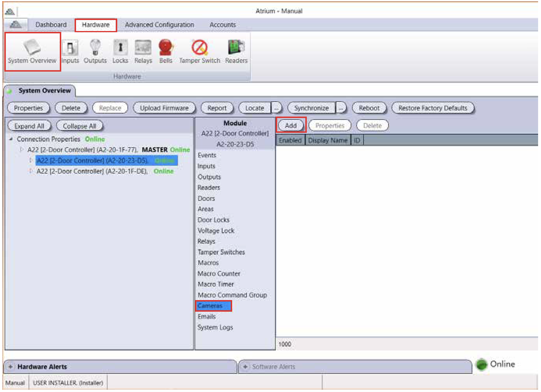Click the Replace button
This screenshot has width=541, height=392.
(x=110, y=108)
